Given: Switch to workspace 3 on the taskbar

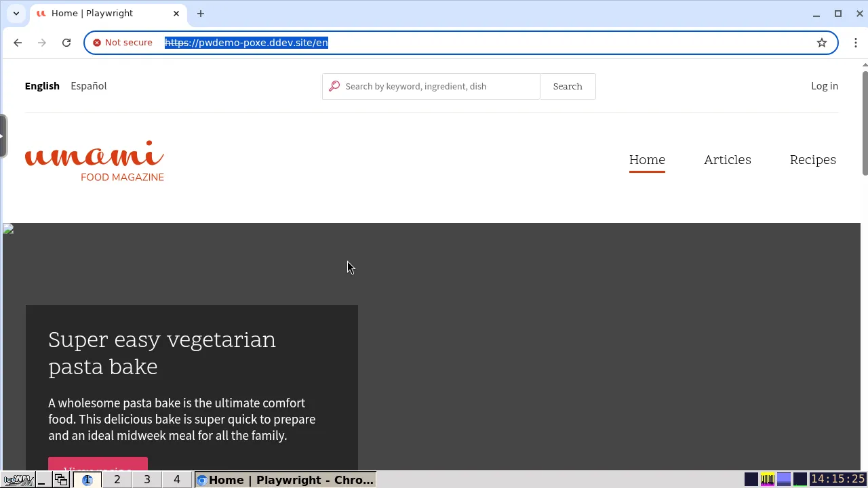Looking at the screenshot, I should [x=146, y=479].
